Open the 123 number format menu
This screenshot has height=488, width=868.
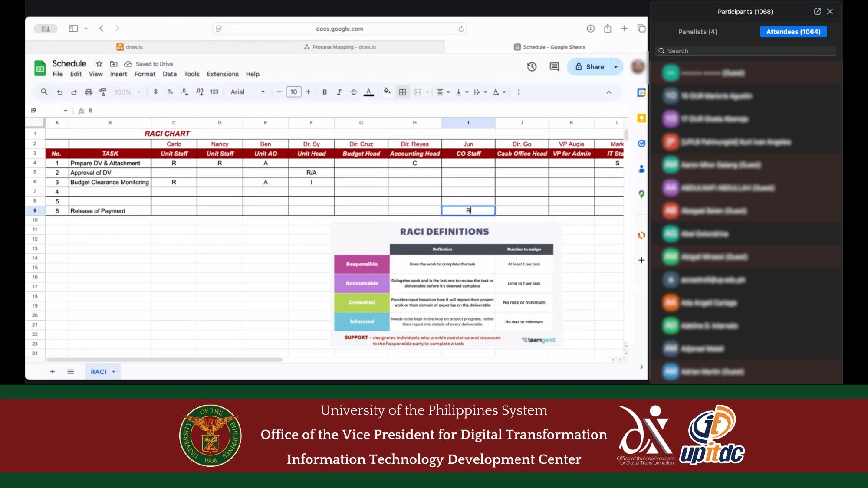(x=214, y=92)
